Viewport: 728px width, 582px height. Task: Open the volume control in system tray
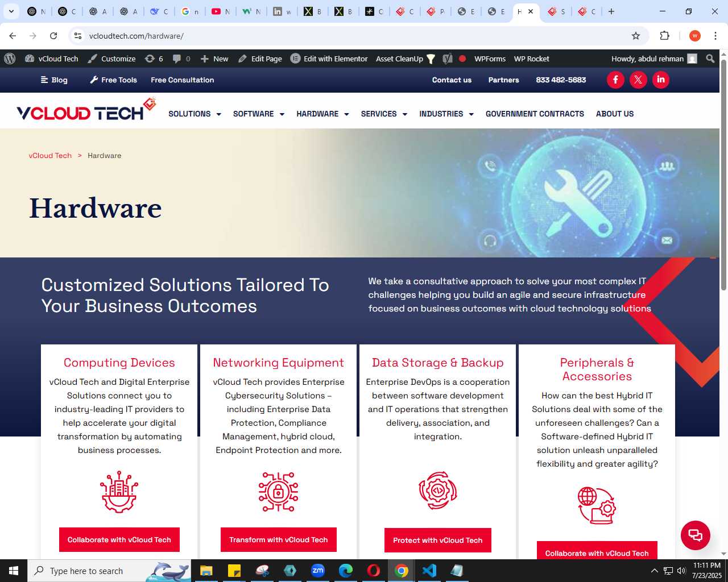pos(681,571)
